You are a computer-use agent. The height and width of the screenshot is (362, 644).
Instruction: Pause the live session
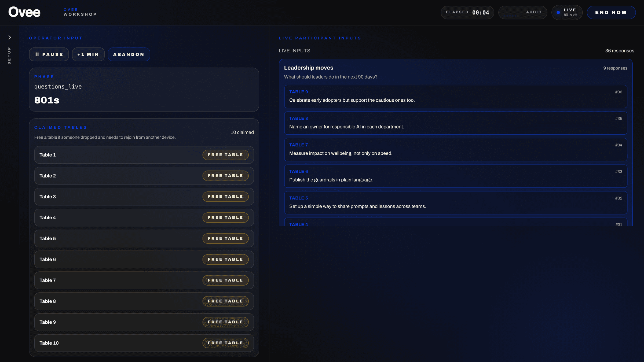coord(49,54)
